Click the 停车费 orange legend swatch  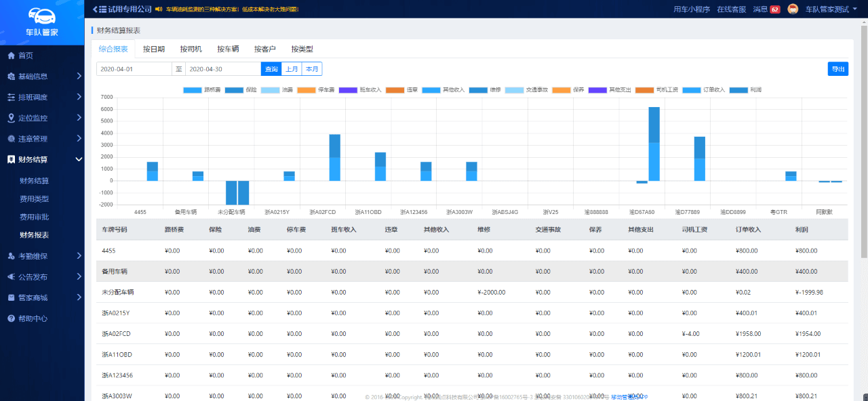(307, 90)
